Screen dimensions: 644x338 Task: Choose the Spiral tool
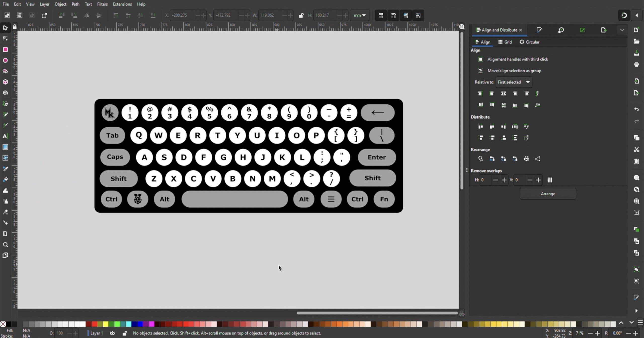pyautogui.click(x=5, y=93)
